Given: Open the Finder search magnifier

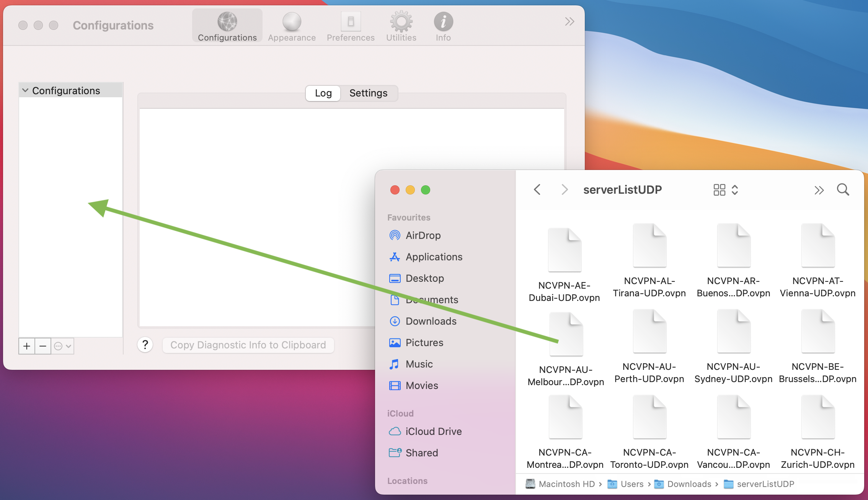Looking at the screenshot, I should click(843, 190).
